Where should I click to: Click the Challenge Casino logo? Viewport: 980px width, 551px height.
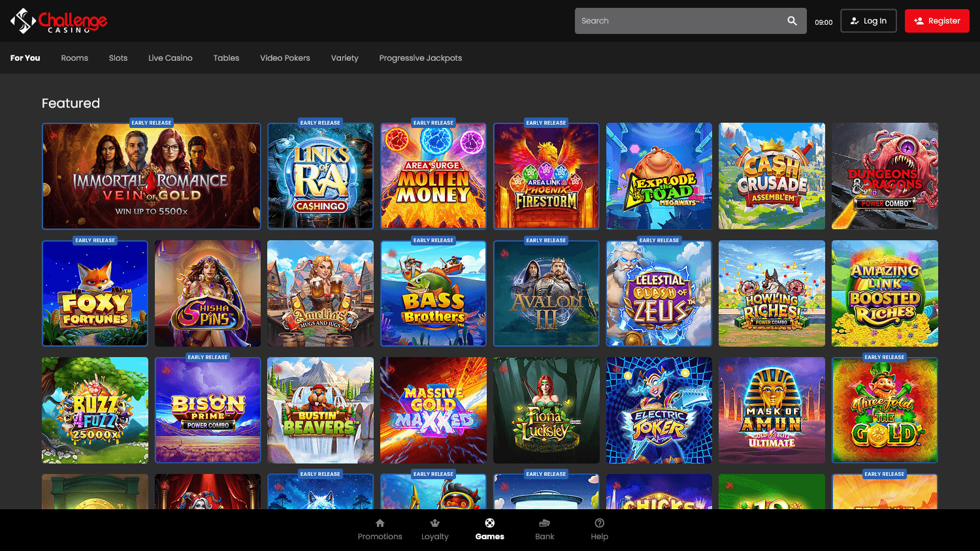coord(59,20)
